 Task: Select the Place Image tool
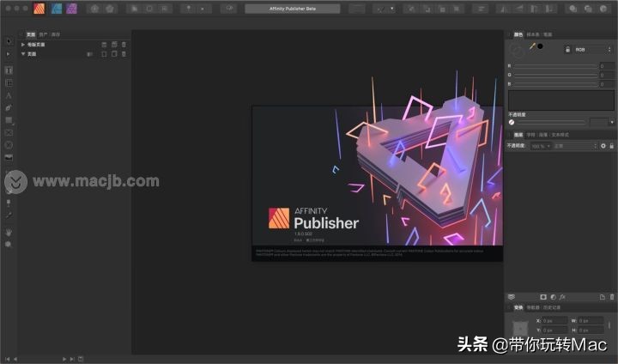coord(9,157)
